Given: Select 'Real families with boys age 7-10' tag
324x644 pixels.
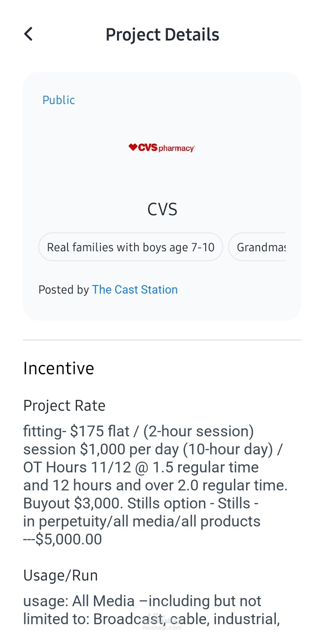Looking at the screenshot, I should point(130,247).
